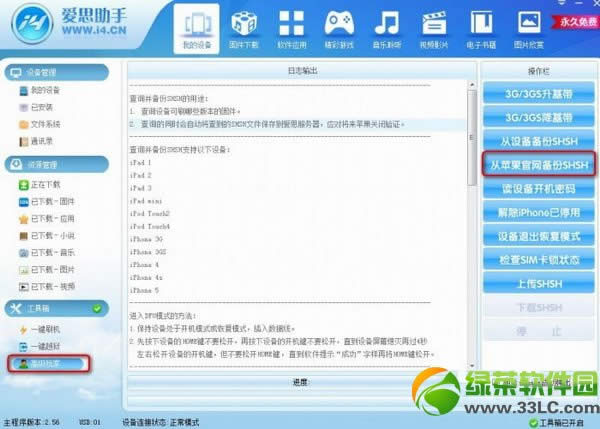The height and width of the screenshot is (429, 600).
Task: Click the log panel scrollbar thumb
Action: point(472,138)
